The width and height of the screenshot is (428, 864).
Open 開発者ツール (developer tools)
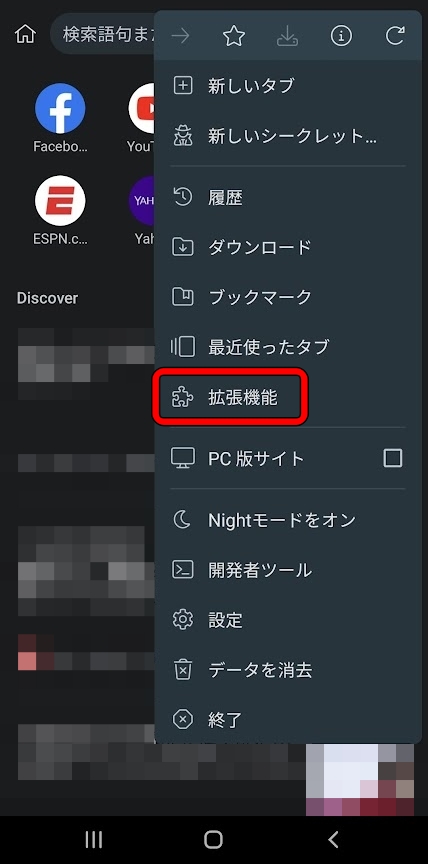pyautogui.click(x=288, y=570)
